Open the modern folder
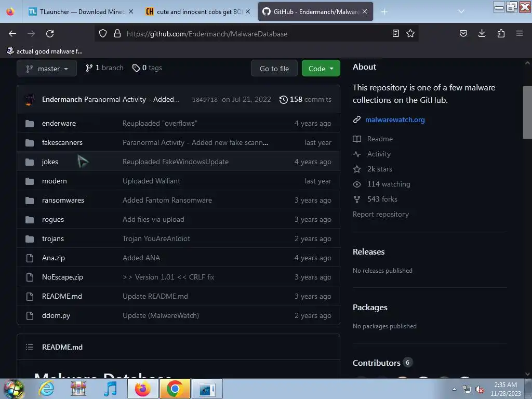Screen dimensions: 532x399 pos(54,181)
